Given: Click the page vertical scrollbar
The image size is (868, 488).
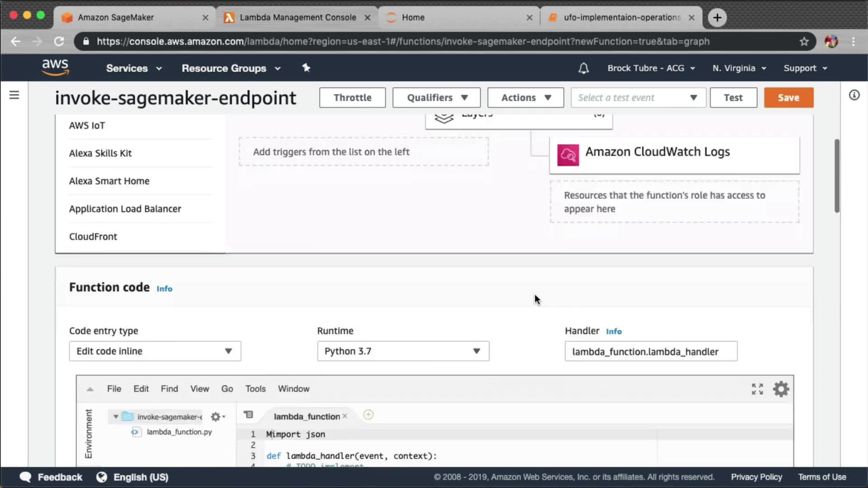Looking at the screenshot, I should [837, 176].
